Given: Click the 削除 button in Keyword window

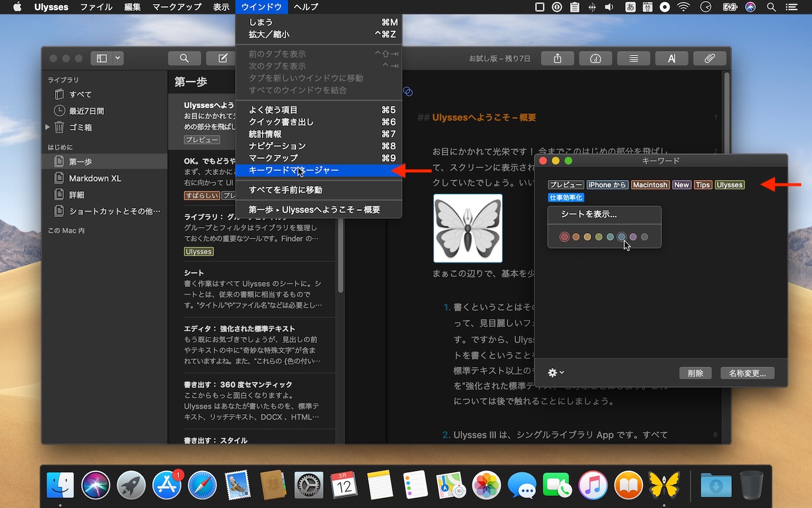Looking at the screenshot, I should click(696, 373).
